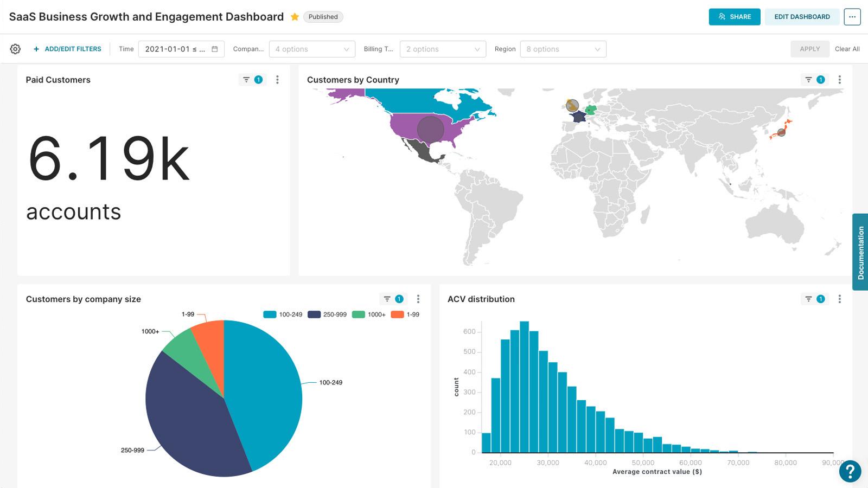Click the calendar icon in the Time filter

215,48
